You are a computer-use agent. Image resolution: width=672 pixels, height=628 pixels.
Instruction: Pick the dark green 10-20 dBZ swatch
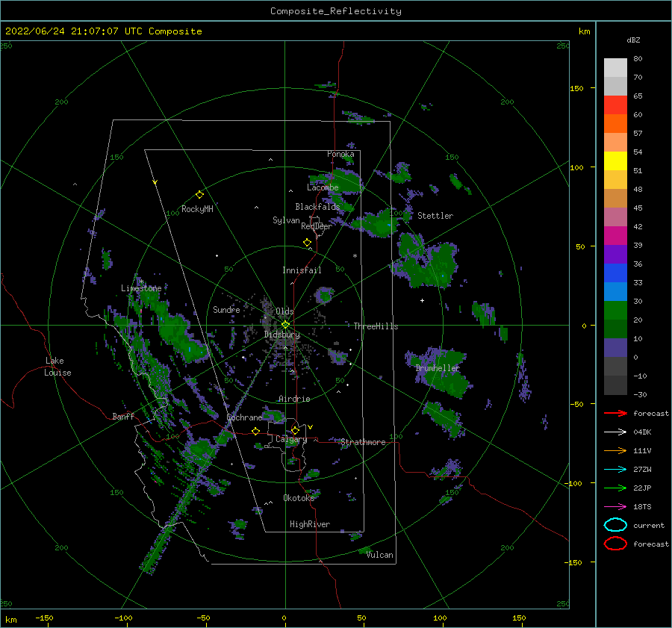[x=615, y=329]
